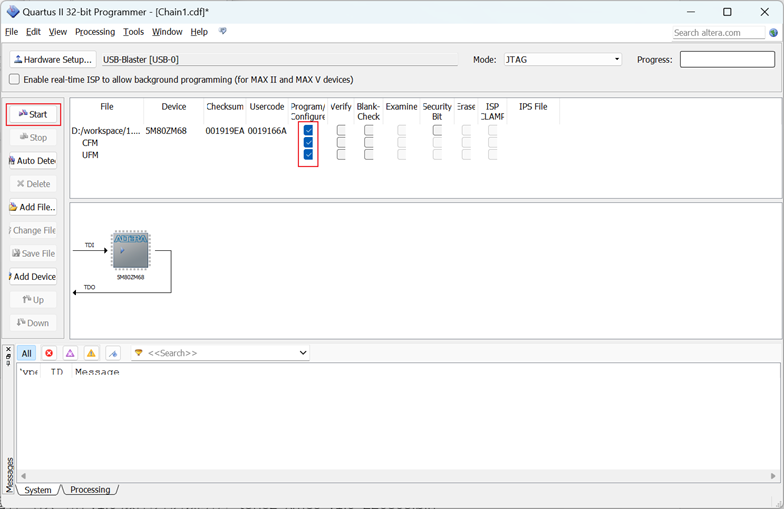The image size is (784, 509).
Task: Click the Start programming button
Action: pyautogui.click(x=34, y=114)
